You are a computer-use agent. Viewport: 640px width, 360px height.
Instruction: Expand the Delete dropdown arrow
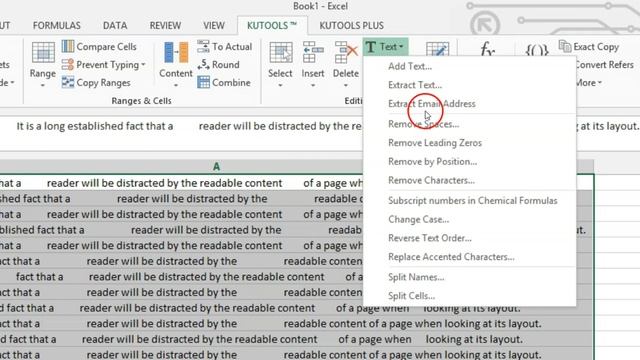pyautogui.click(x=346, y=86)
